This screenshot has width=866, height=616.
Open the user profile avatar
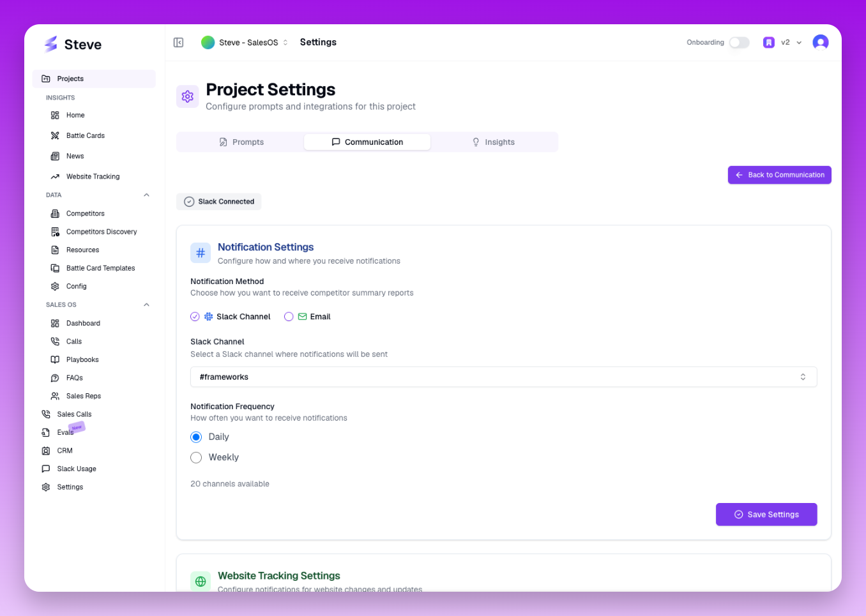[820, 43]
